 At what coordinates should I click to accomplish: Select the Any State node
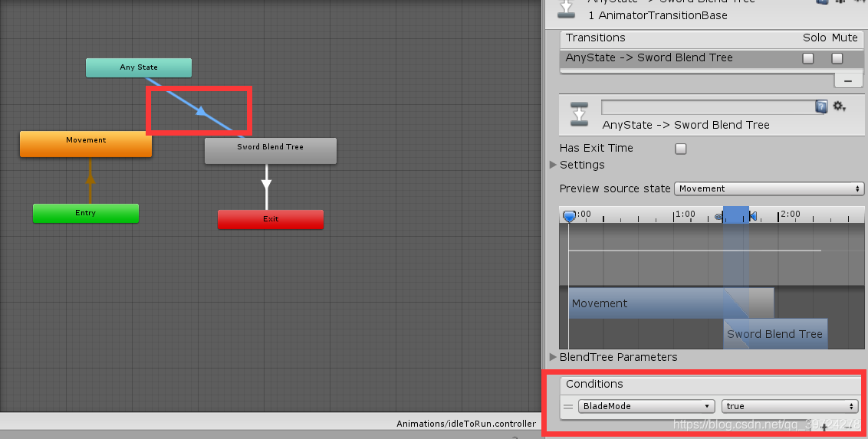pos(138,67)
